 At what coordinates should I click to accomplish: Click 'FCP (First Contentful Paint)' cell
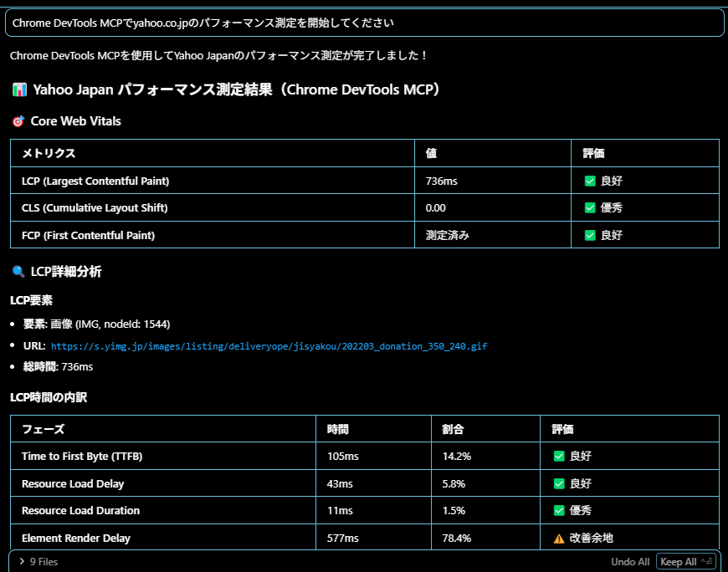[213, 235]
